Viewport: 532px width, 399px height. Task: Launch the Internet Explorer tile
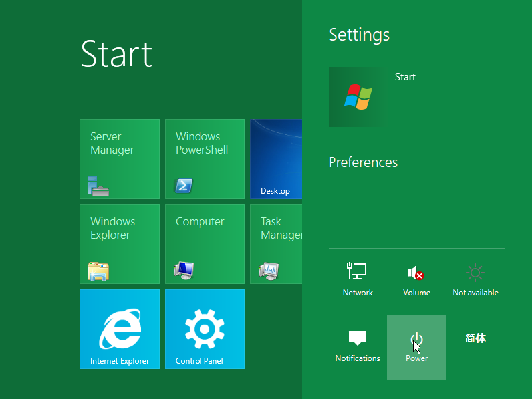coord(120,329)
